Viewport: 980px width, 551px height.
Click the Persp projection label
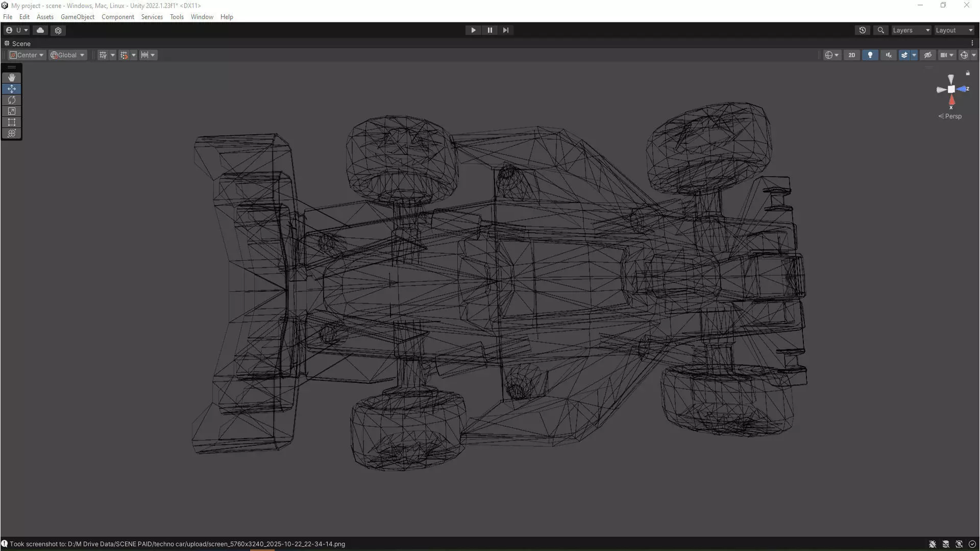click(x=952, y=116)
